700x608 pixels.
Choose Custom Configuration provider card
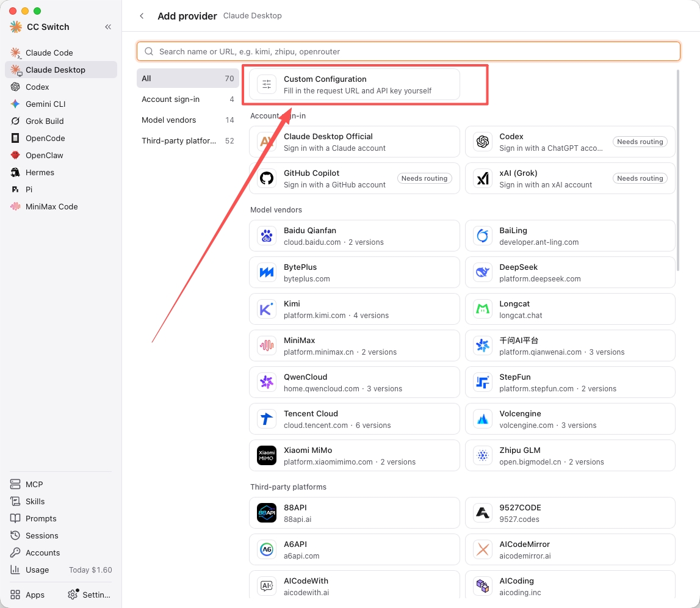355,84
